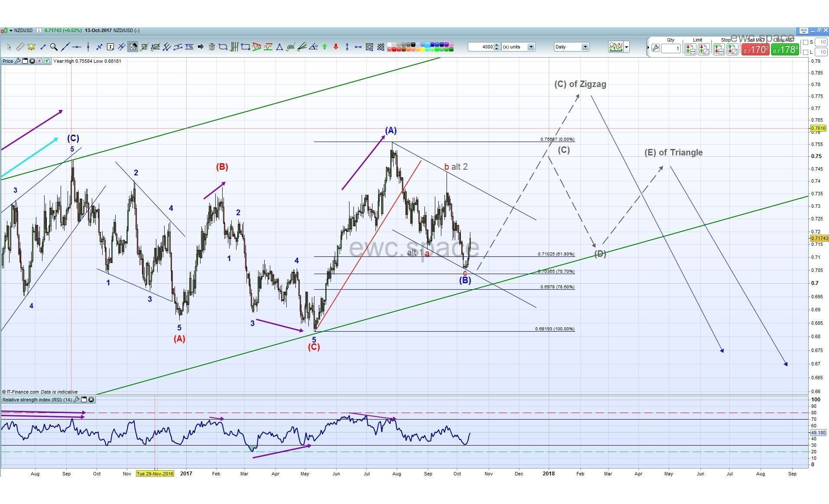Open the NZDUSD chart style menu arrow
The height and width of the screenshot is (504, 829).
pos(11,31)
